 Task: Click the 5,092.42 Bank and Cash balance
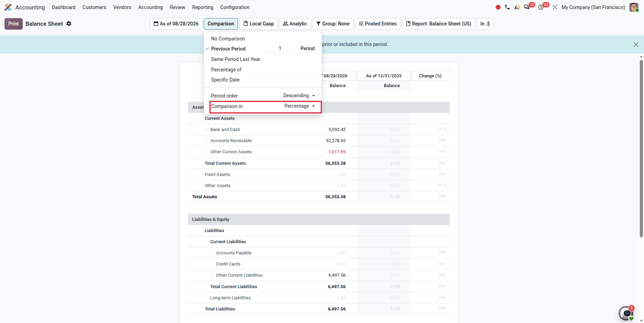pyautogui.click(x=337, y=130)
